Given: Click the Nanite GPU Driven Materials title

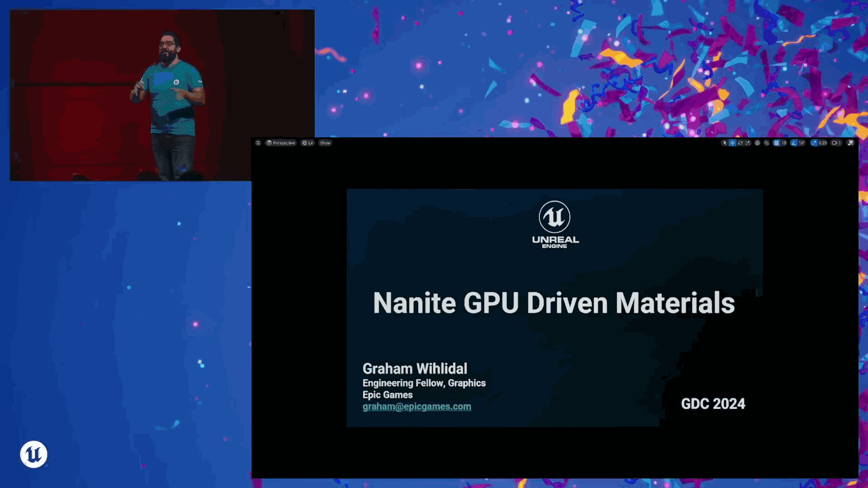Looking at the screenshot, I should coord(554,303).
